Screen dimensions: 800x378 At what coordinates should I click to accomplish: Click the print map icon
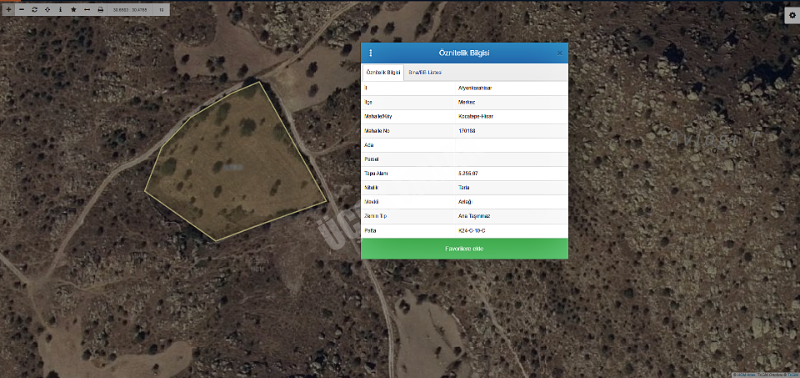coord(101,10)
